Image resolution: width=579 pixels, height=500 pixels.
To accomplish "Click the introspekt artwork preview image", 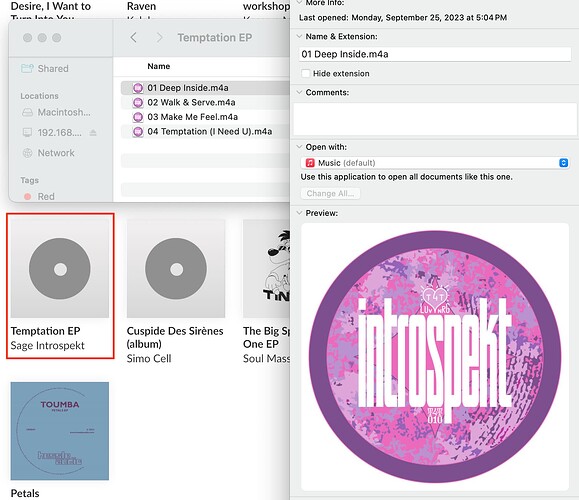I will pyautogui.click(x=435, y=357).
